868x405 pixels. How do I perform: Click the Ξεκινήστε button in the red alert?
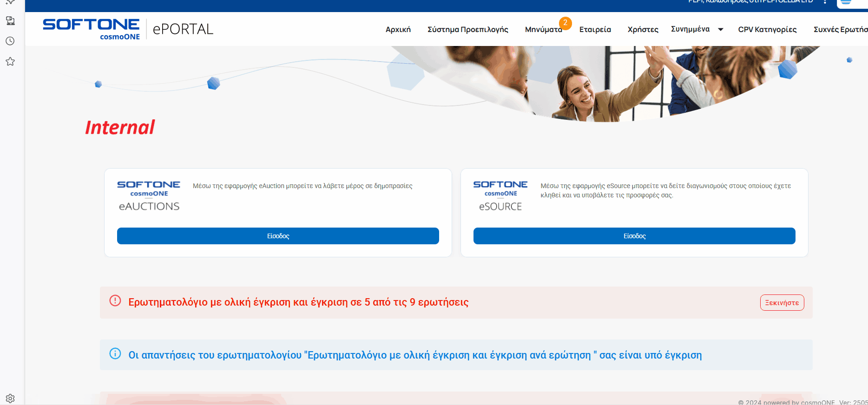click(x=782, y=303)
